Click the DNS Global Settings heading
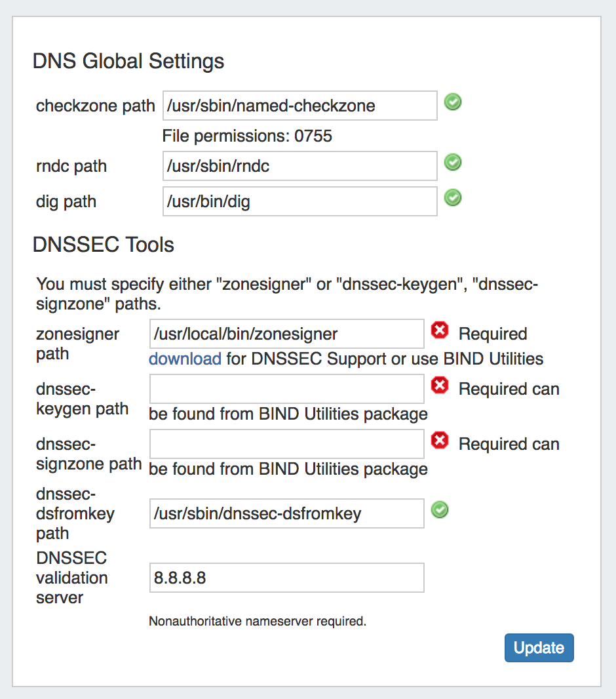The image size is (616, 699). (x=128, y=61)
